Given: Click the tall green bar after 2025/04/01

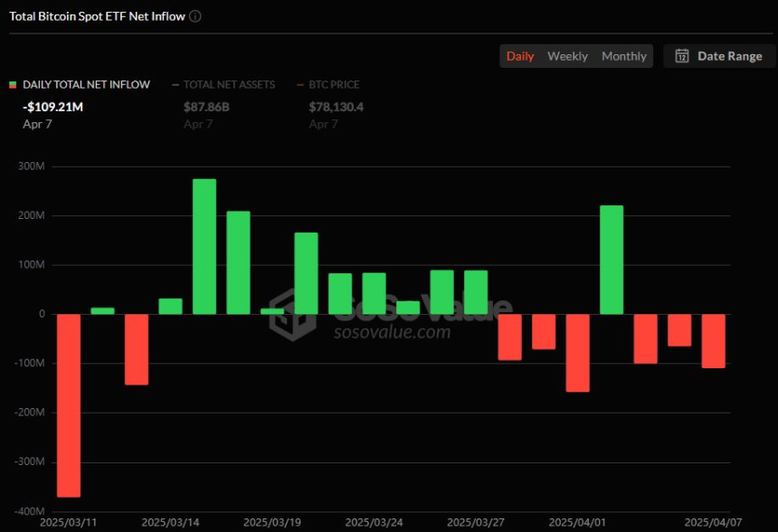Looking at the screenshot, I should (612, 260).
